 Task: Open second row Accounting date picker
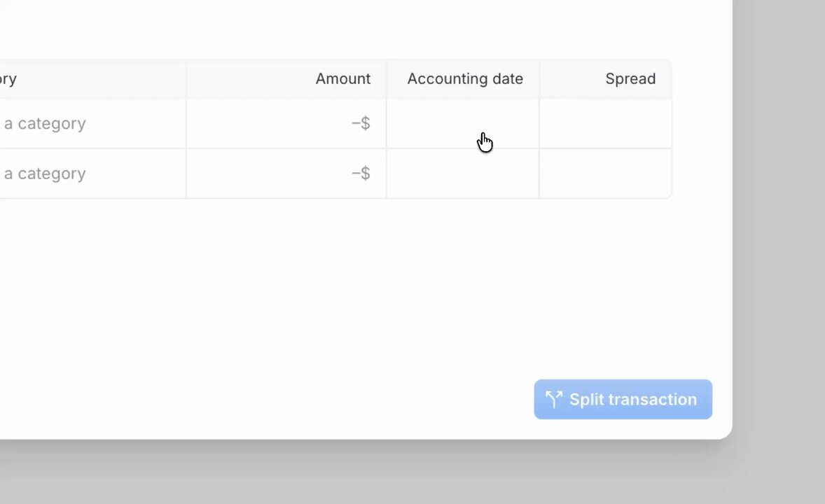coord(463,174)
